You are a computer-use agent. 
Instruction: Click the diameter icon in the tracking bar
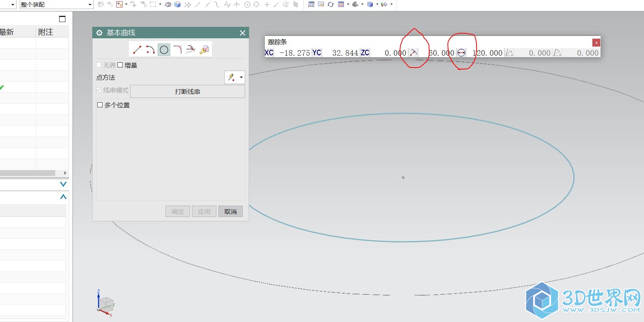461,53
